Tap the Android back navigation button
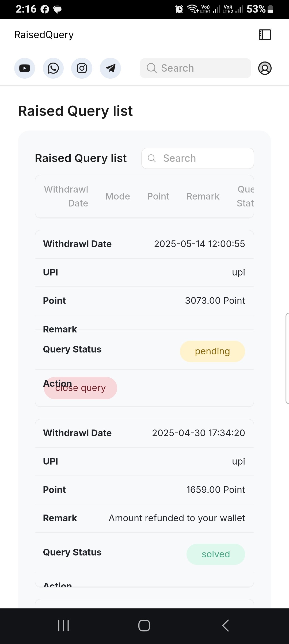Screen dimensions: 289x644 tap(225, 626)
